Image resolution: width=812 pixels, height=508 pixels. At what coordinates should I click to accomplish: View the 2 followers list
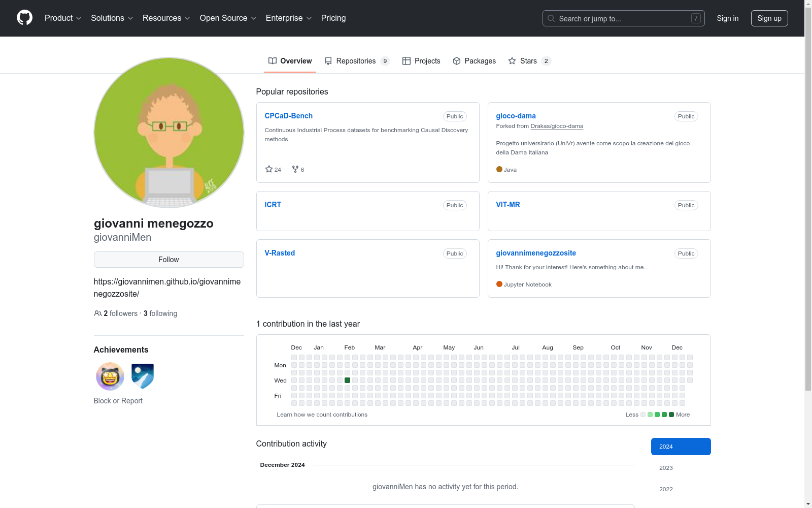coord(121,313)
